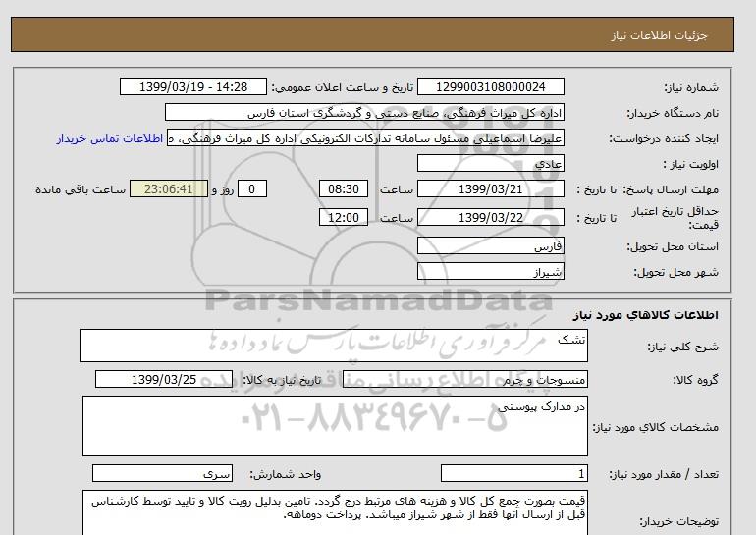Image resolution: width=756 pixels, height=535 pixels.
Task: Click the unit of measure field سری
Action: pyautogui.click(x=162, y=473)
